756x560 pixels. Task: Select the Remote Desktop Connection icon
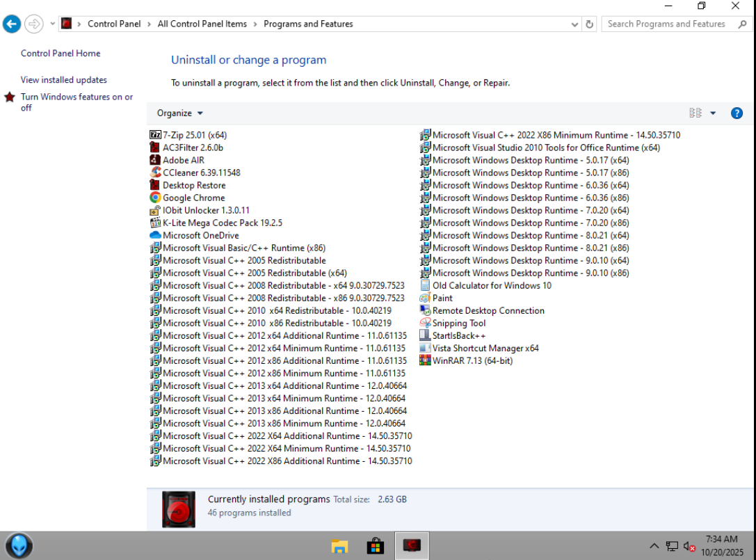click(425, 311)
